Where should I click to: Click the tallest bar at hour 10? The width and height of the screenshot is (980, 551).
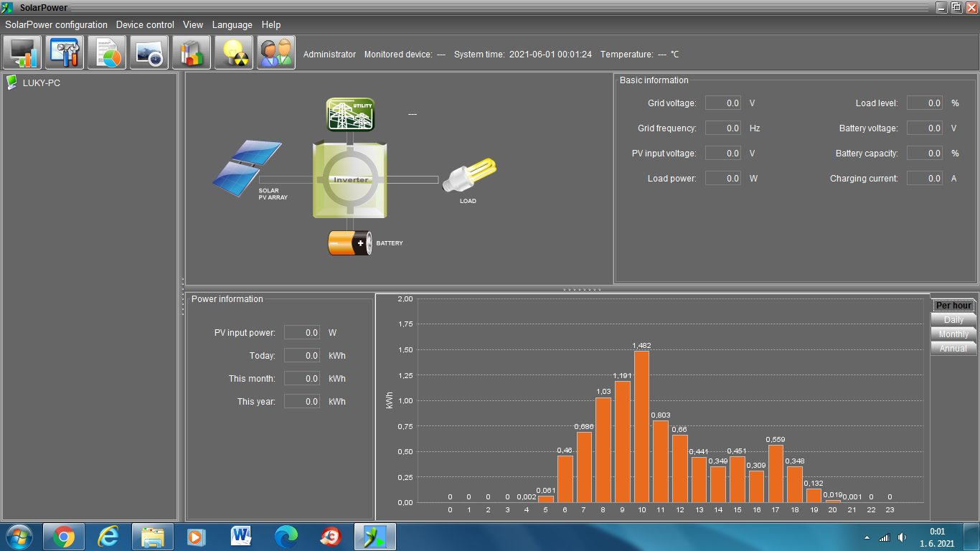(641, 426)
